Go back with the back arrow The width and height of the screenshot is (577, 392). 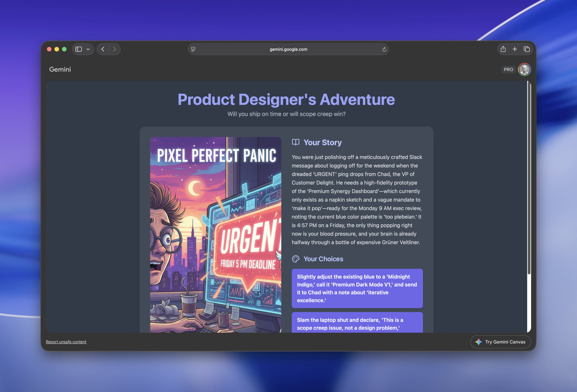103,49
